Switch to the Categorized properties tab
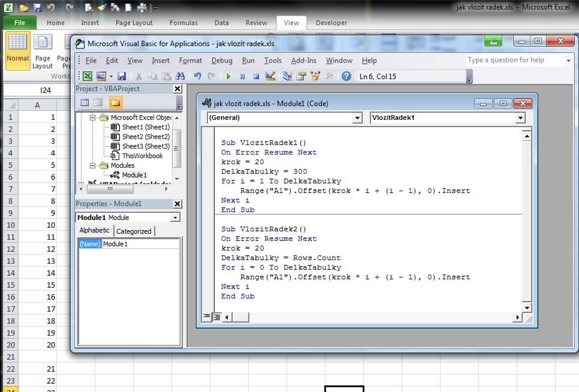Viewport: 579px width, 392px height. click(x=134, y=231)
